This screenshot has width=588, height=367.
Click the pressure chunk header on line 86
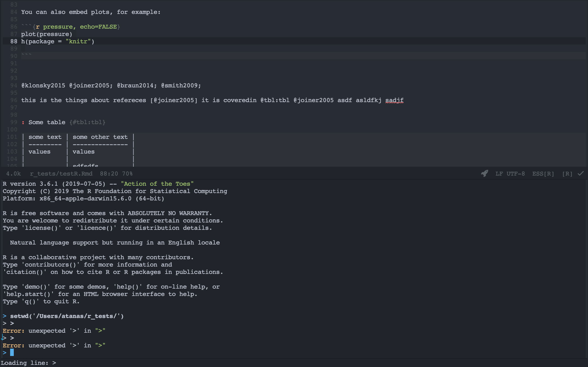point(58,27)
